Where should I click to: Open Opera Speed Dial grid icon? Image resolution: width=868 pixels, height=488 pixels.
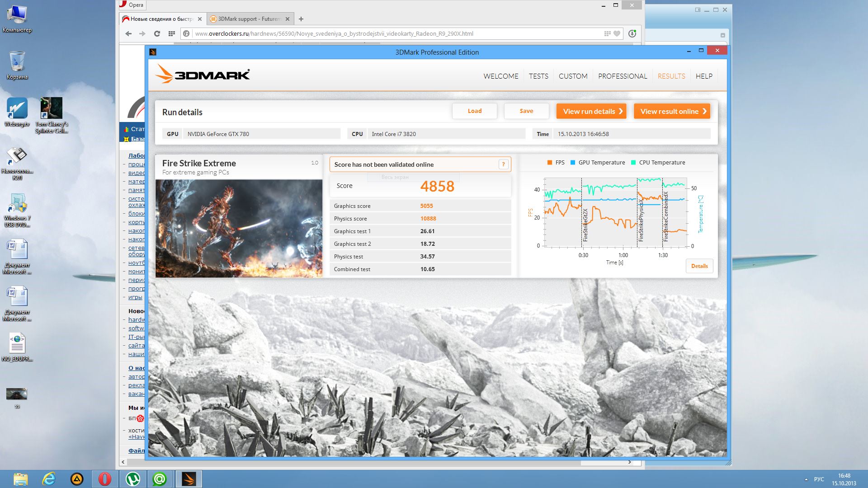click(171, 33)
